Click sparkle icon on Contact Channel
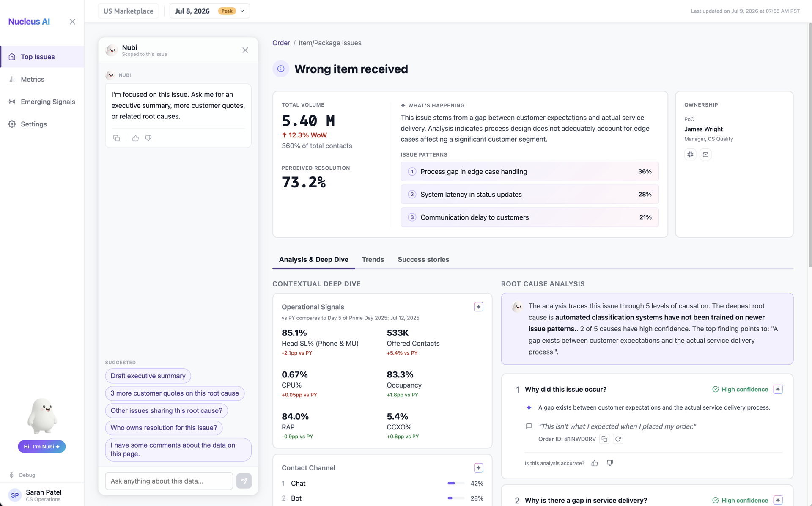Viewport: 812px width, 506px height. (478, 468)
